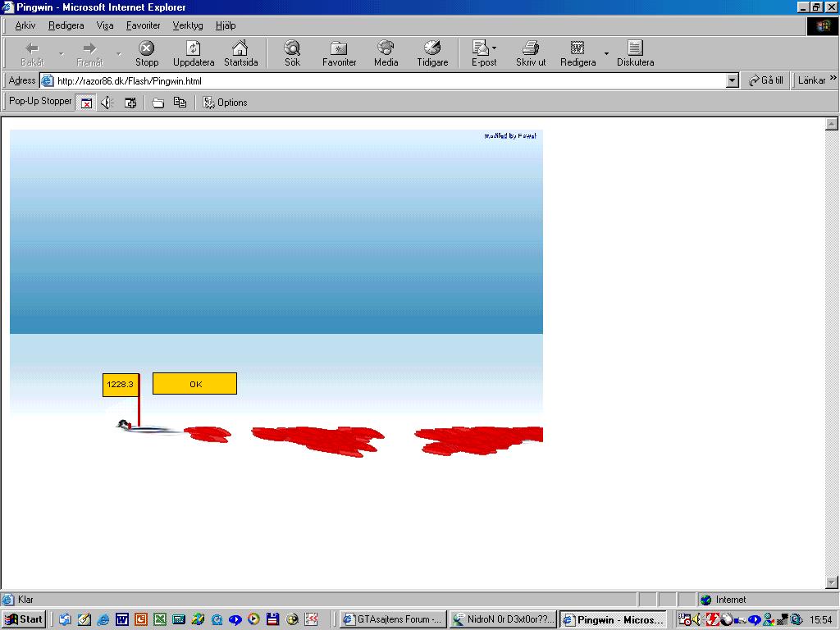840x630 pixels.
Task: Toggle Pop-Up Stopper sound speaker icon
Action: point(107,103)
